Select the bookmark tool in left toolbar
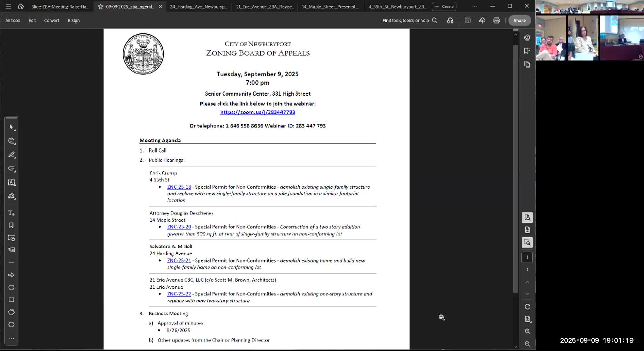The image size is (644, 351). click(x=11, y=225)
